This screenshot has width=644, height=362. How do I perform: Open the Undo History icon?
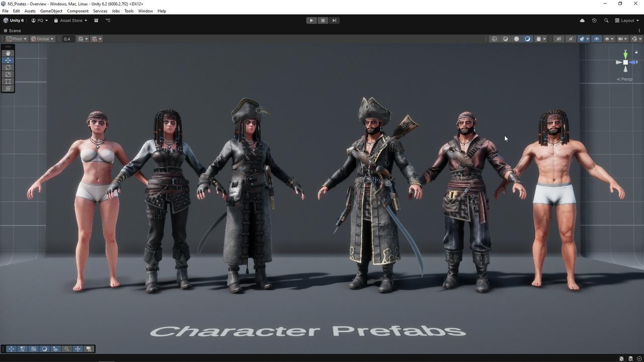[594, 21]
